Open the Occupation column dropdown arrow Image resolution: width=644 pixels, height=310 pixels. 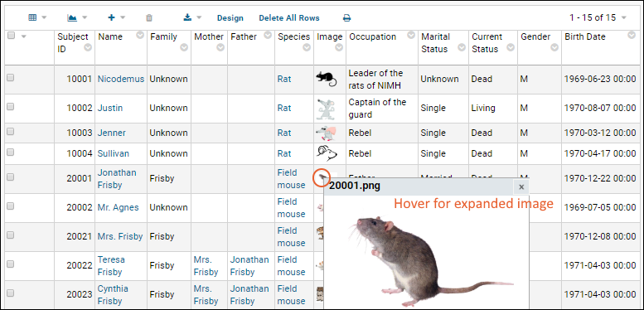pos(411,36)
